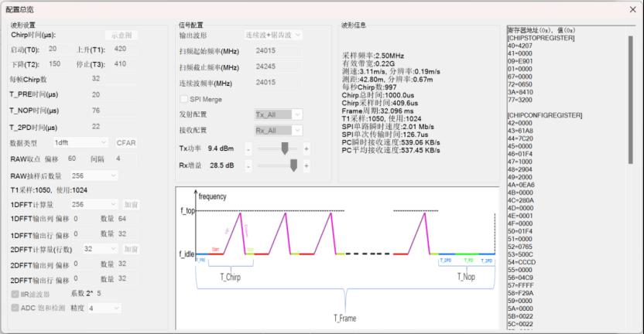This screenshot has height=334, width=644.
Task: Select the [CHIPCONFIGREGISTER] line
Action: coord(545,115)
